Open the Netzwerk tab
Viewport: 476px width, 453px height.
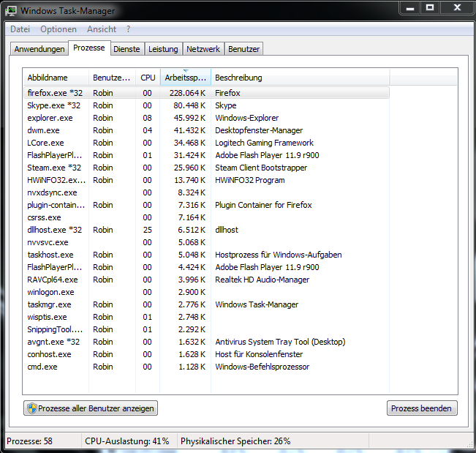[203, 49]
